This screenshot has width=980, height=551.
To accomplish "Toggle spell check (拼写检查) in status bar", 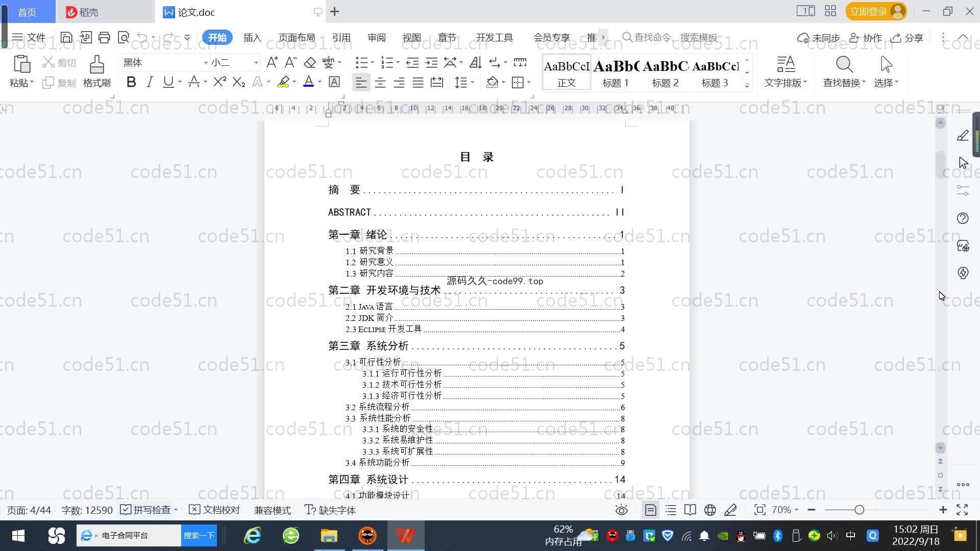I will [148, 510].
